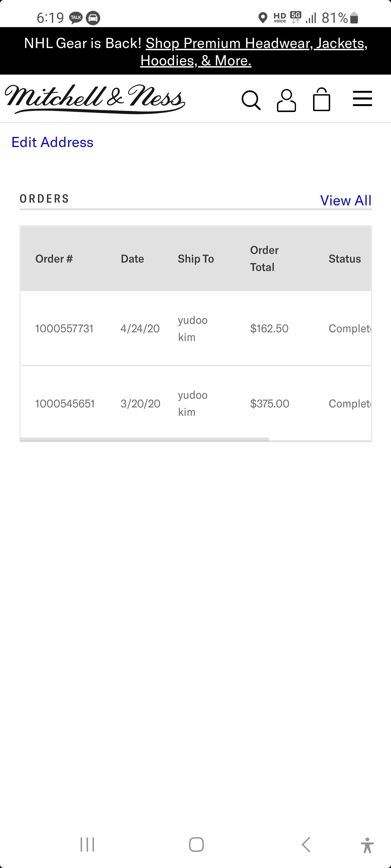This screenshot has width=391, height=868.
Task: Tap the $375.00 order total
Action: point(270,404)
